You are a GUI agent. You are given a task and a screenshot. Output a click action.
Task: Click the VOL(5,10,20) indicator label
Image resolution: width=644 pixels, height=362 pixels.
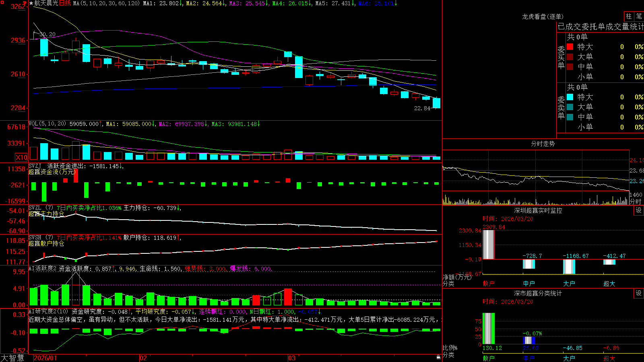click(x=47, y=124)
